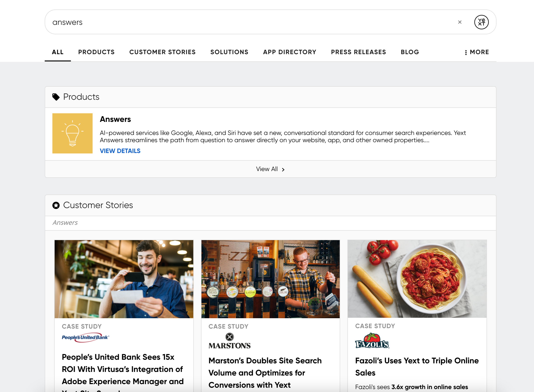
Task: Open the CUSTOMER STORIES tab
Action: coord(162,52)
